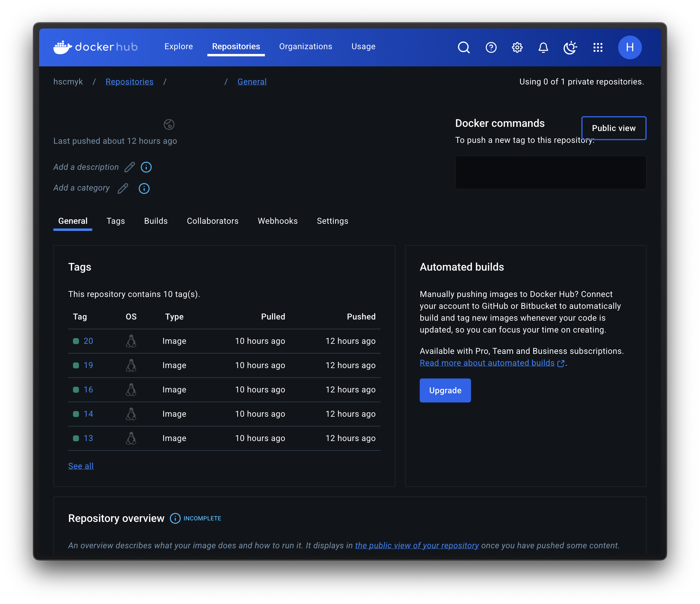Image resolution: width=700 pixels, height=604 pixels.
Task: Open the public view of your repository link
Action: [417, 545]
